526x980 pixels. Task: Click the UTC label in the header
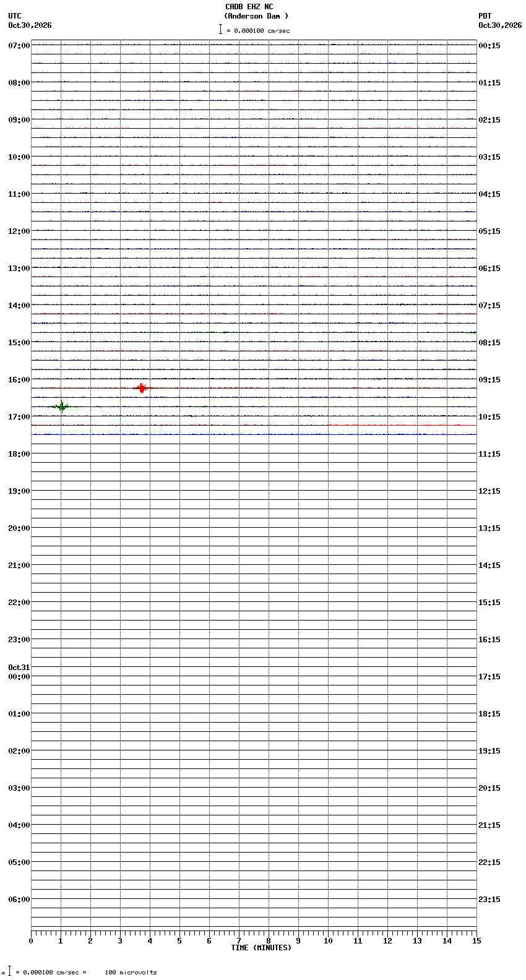click(x=15, y=16)
